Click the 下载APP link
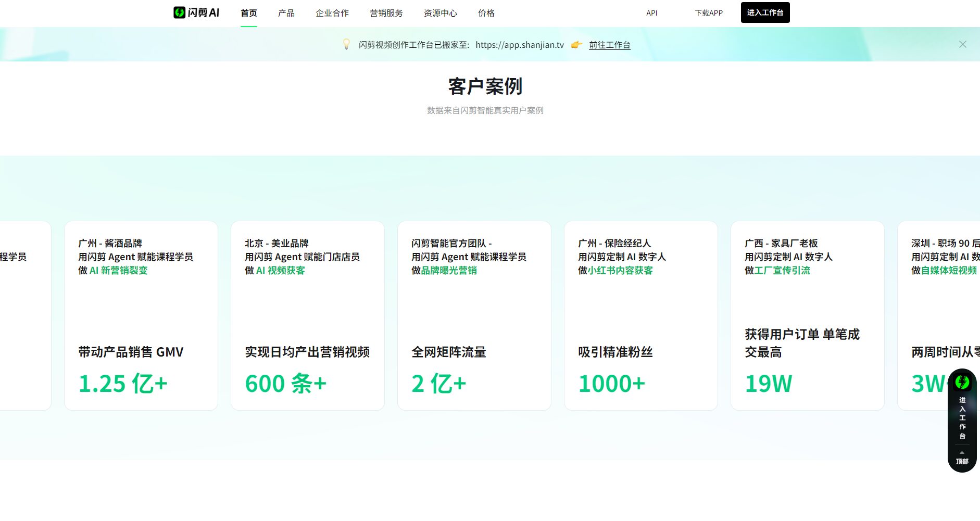Image resolution: width=980 pixels, height=521 pixels. coord(709,13)
